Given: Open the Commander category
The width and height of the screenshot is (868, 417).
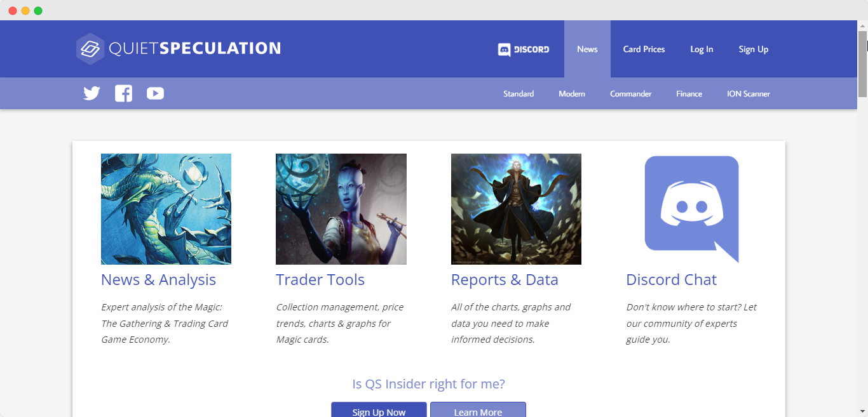Looking at the screenshot, I should pos(631,93).
